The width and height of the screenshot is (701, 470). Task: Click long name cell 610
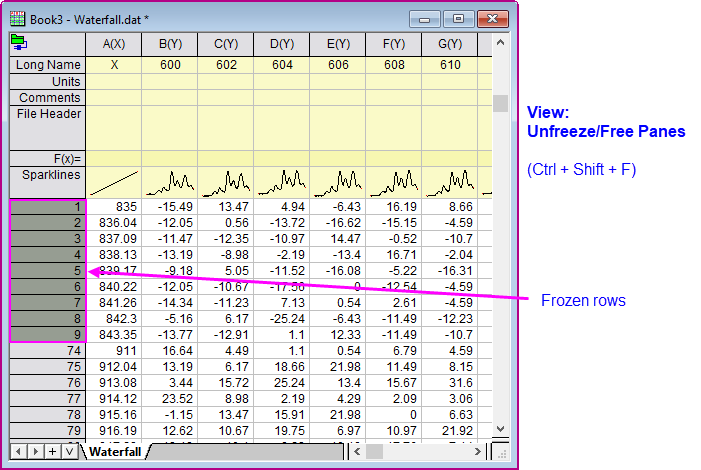tap(449, 65)
